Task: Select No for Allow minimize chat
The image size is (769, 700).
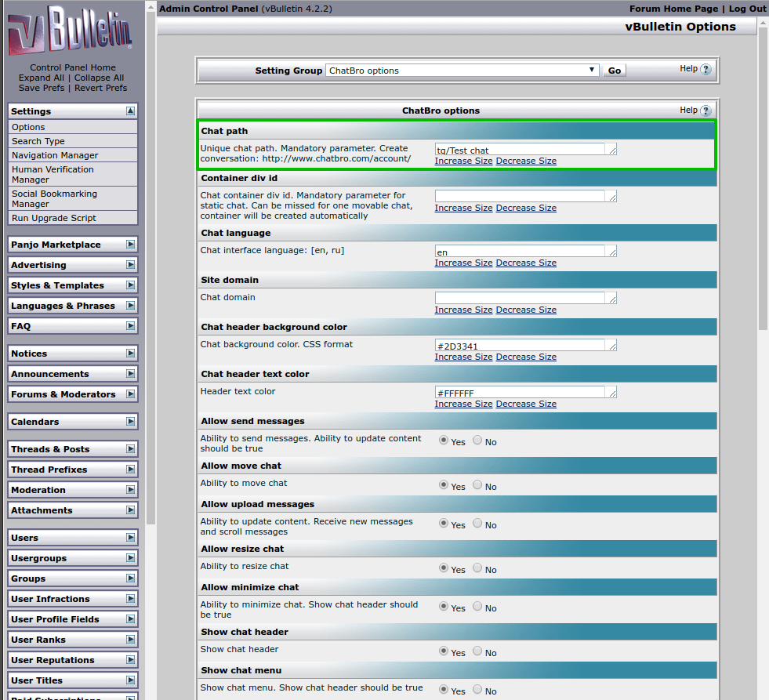Action: point(477,606)
